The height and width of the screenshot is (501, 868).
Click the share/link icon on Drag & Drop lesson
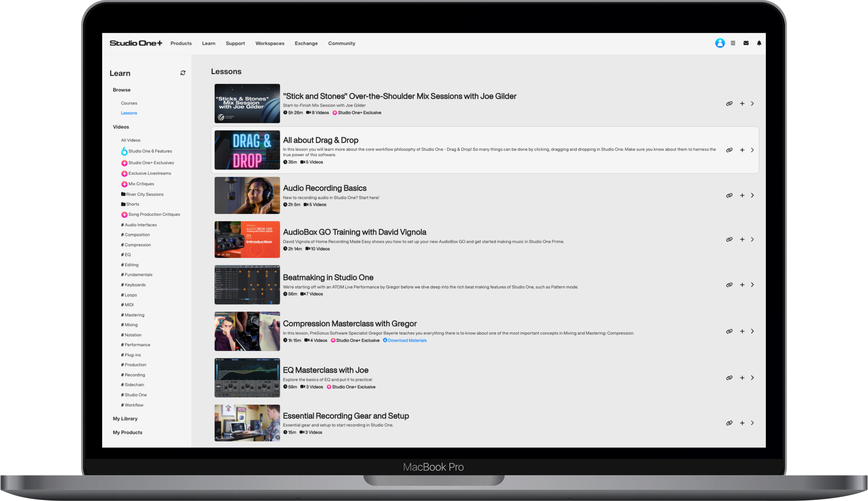(x=729, y=150)
